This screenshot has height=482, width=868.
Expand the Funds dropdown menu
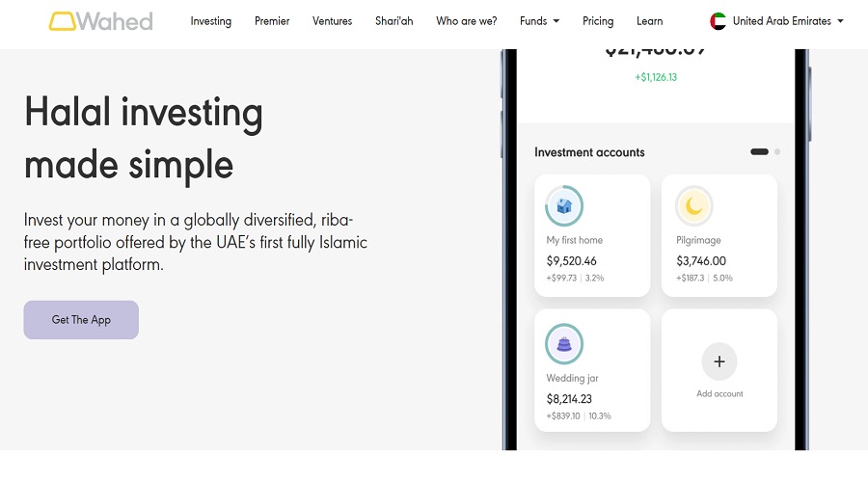[x=539, y=21]
